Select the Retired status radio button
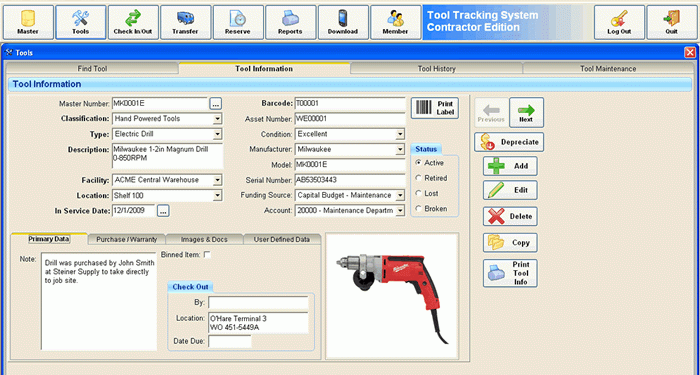 418,178
